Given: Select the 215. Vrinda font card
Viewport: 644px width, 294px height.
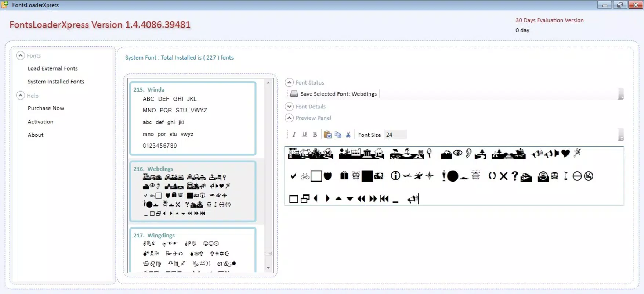Looking at the screenshot, I should click(193, 118).
